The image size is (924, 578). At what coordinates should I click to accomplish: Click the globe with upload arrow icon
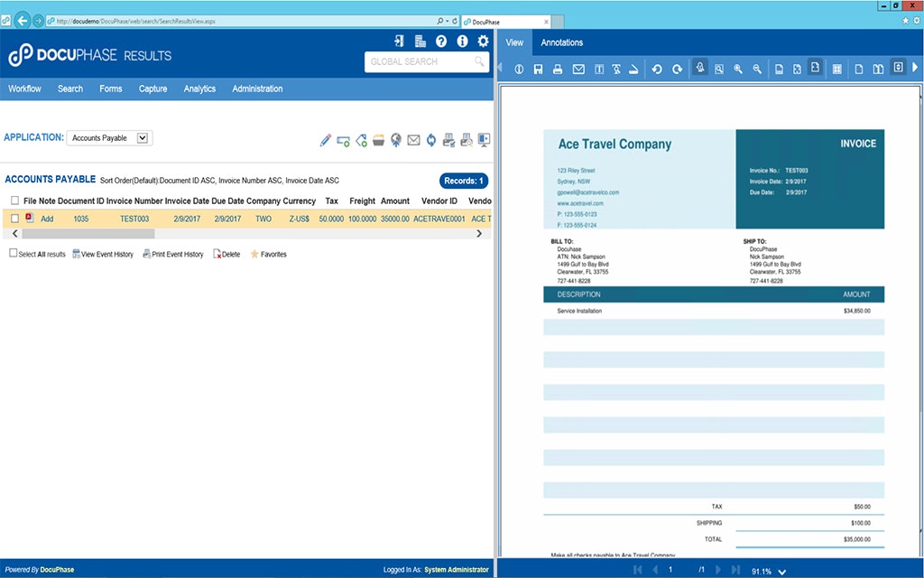[x=396, y=140]
